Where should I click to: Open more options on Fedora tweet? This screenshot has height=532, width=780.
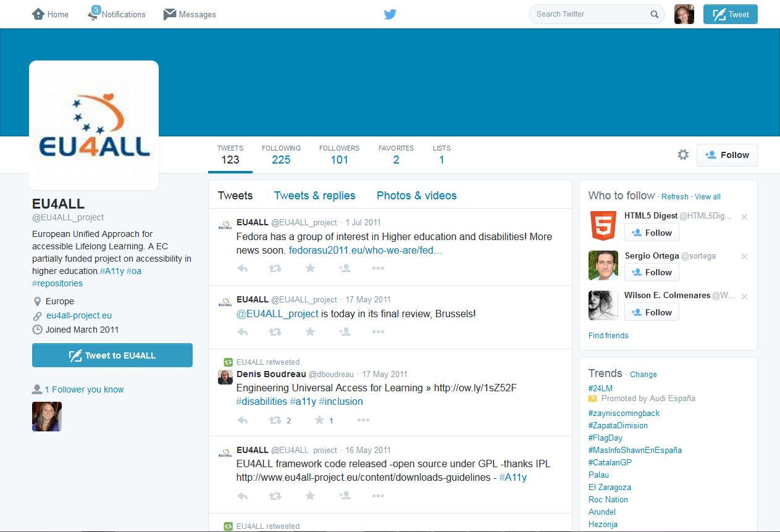(x=378, y=268)
